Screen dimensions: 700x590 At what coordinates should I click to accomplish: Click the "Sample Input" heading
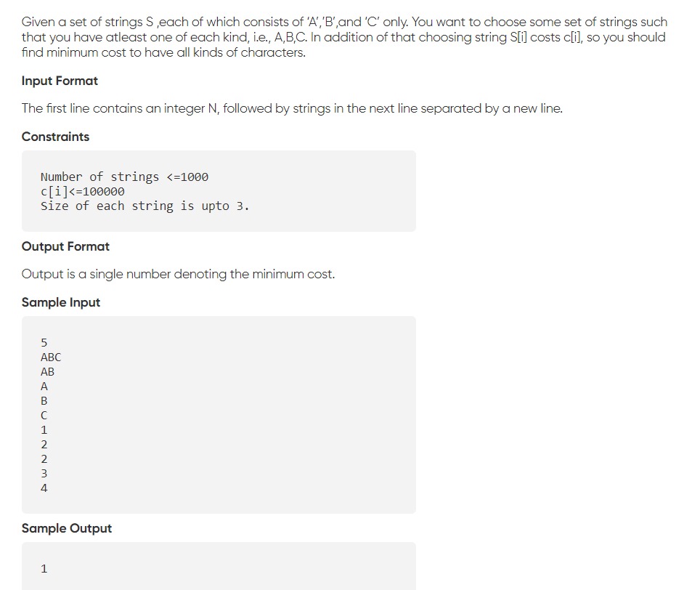[61, 302]
